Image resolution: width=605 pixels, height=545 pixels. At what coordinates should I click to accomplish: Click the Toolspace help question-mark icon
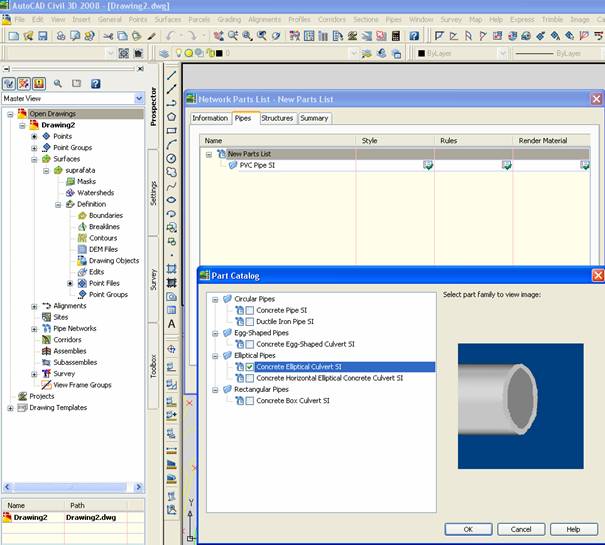pyautogui.click(x=95, y=83)
